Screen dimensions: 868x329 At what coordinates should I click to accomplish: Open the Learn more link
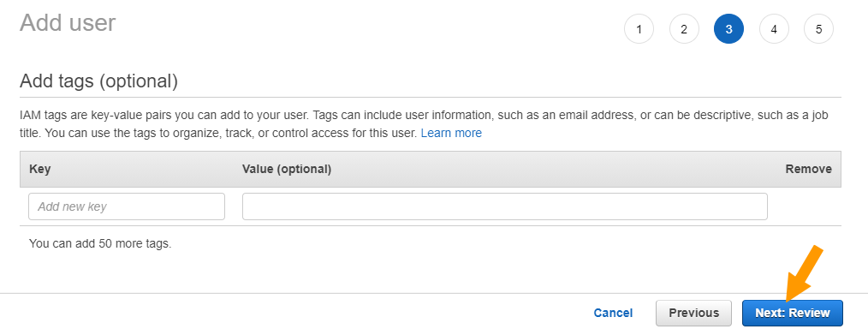click(451, 133)
